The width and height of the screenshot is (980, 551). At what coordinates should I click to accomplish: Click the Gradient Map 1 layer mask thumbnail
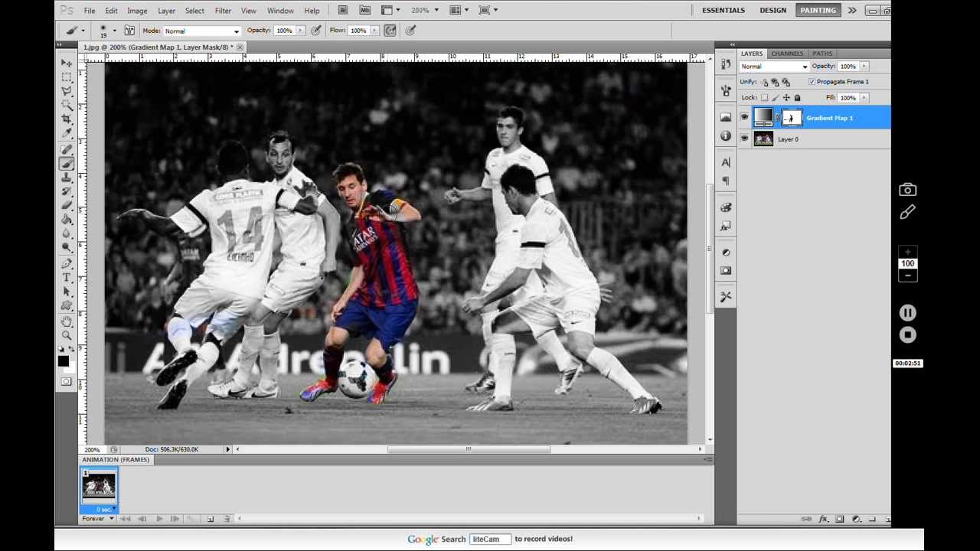(x=792, y=117)
